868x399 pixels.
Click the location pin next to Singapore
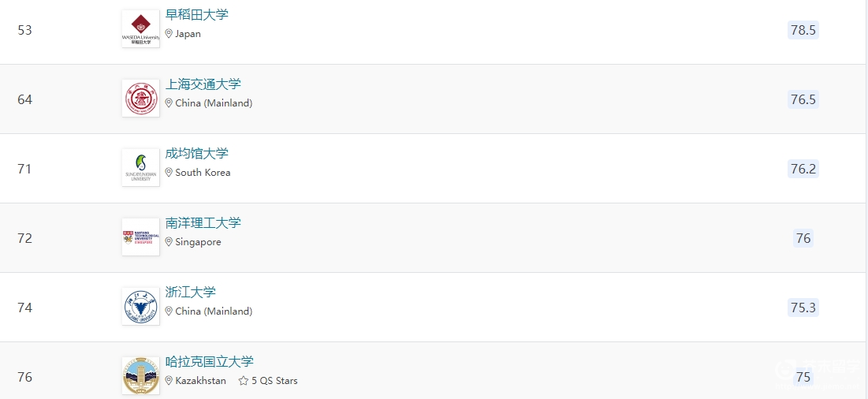(169, 242)
